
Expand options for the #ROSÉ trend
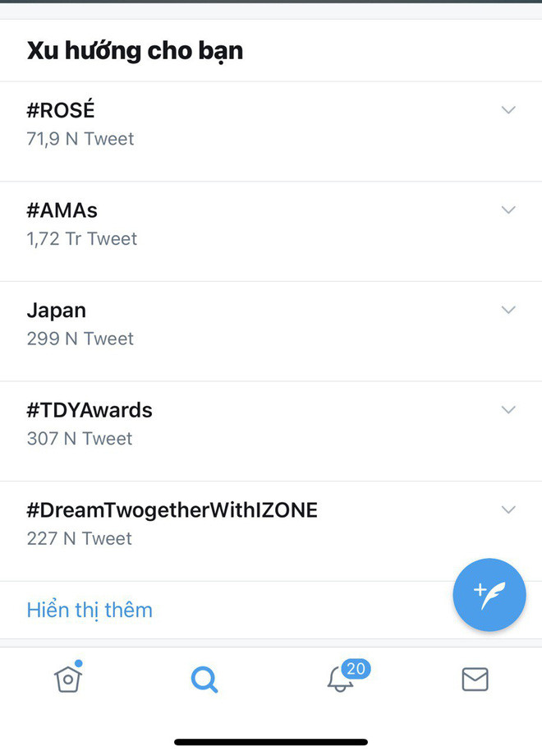[x=508, y=109]
